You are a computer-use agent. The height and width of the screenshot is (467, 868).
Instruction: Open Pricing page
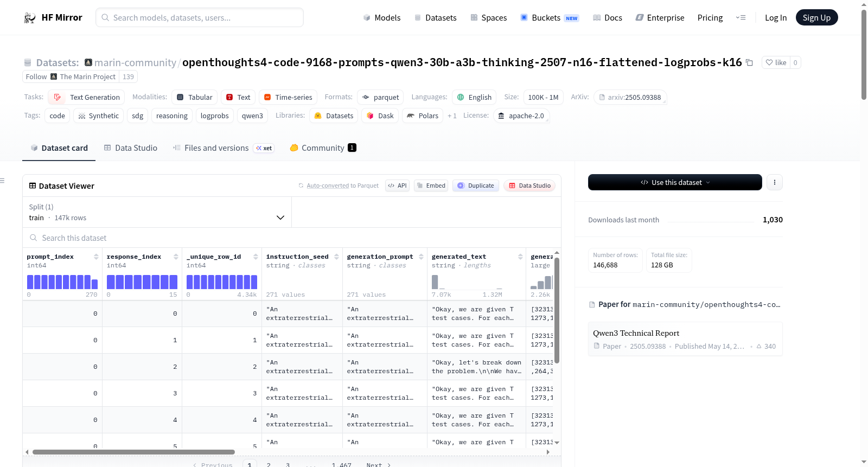[x=710, y=17]
